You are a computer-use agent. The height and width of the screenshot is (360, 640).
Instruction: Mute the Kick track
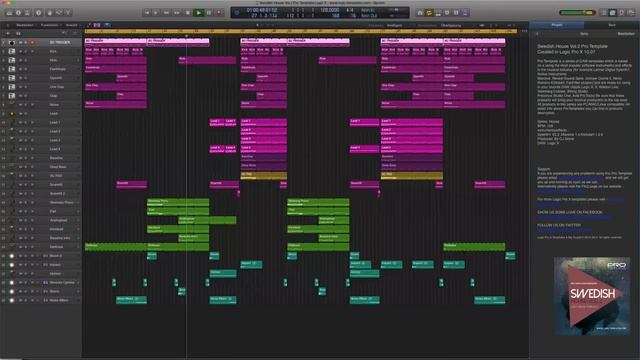(x=20, y=51)
